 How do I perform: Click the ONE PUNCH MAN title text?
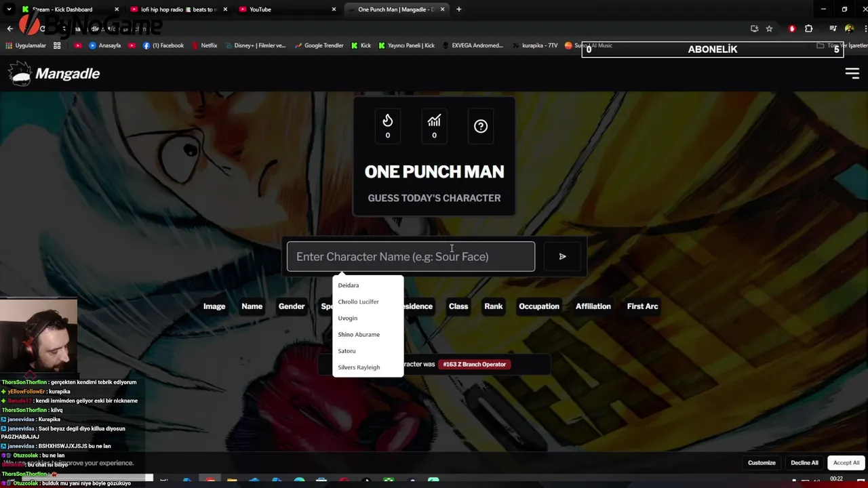(434, 172)
